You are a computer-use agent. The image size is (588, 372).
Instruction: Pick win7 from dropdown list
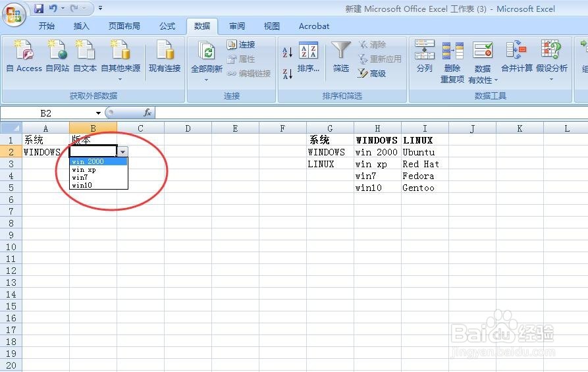(x=99, y=177)
